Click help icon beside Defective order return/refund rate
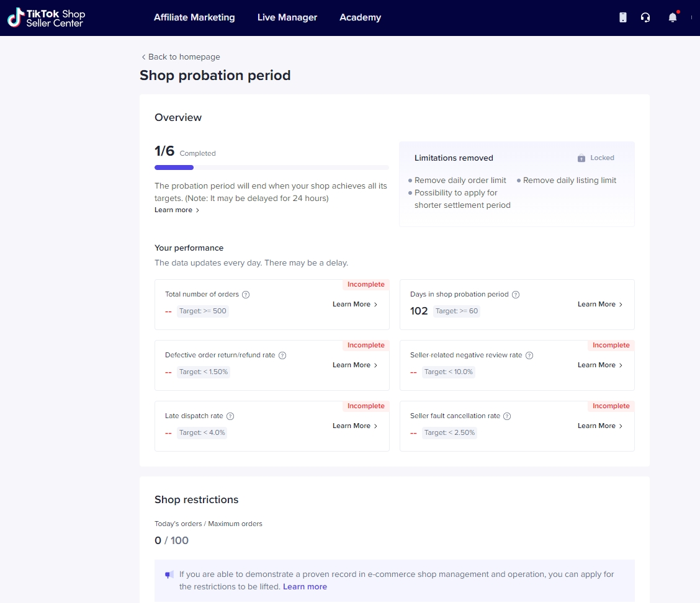Viewport: 700px width, 603px height. 282,355
